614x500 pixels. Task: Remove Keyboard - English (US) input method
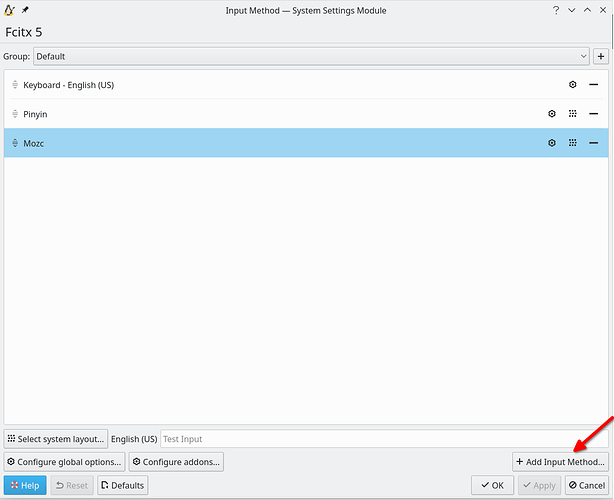tap(593, 85)
